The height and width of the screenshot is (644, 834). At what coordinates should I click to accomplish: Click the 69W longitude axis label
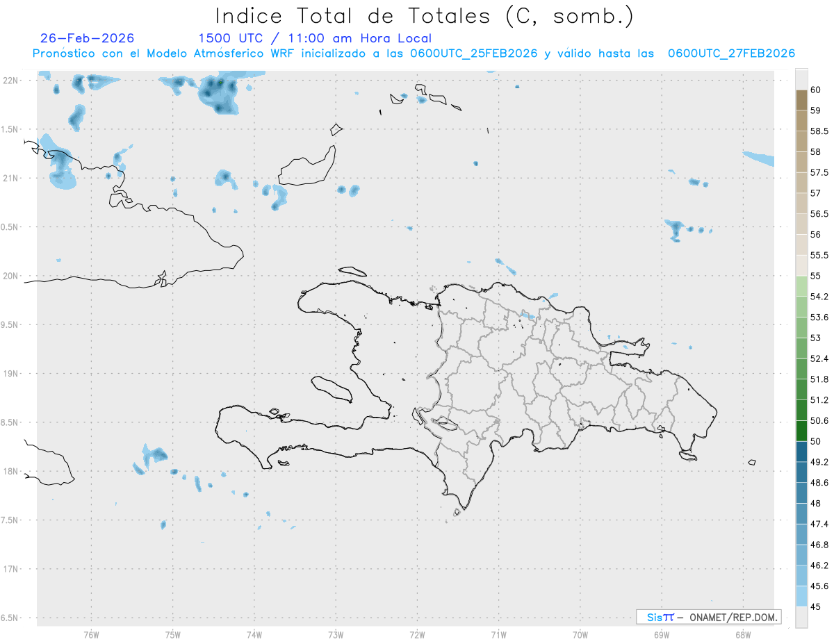click(661, 634)
